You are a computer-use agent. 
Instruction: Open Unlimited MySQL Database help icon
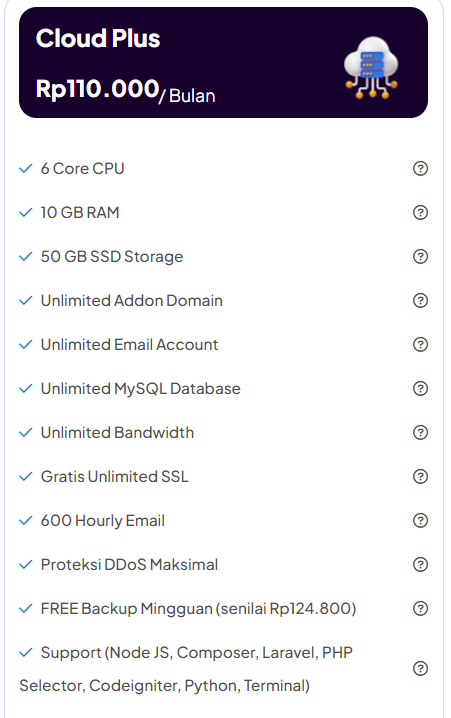click(420, 388)
